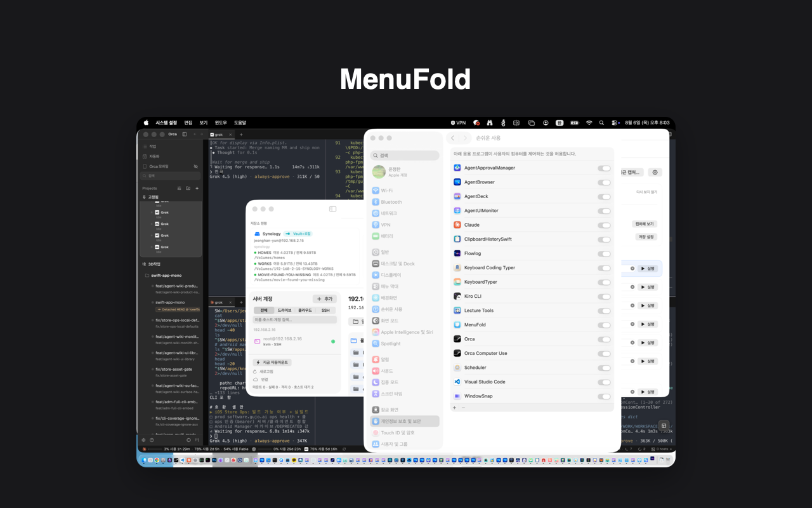The image size is (812, 508).
Task: Click the 캡처해 보기 button
Action: (645, 224)
